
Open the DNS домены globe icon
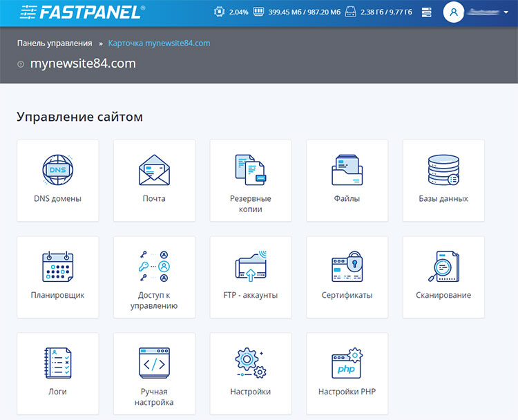pos(57,170)
